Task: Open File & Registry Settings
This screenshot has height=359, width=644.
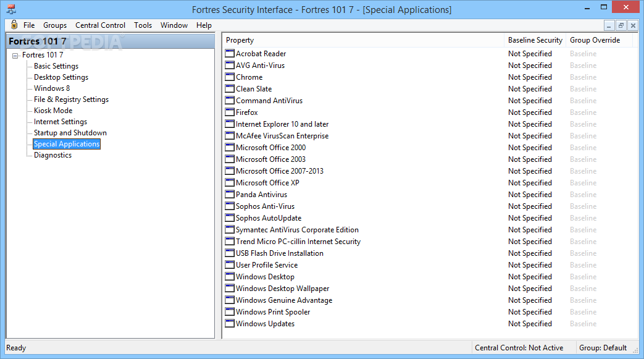Action: coord(71,99)
